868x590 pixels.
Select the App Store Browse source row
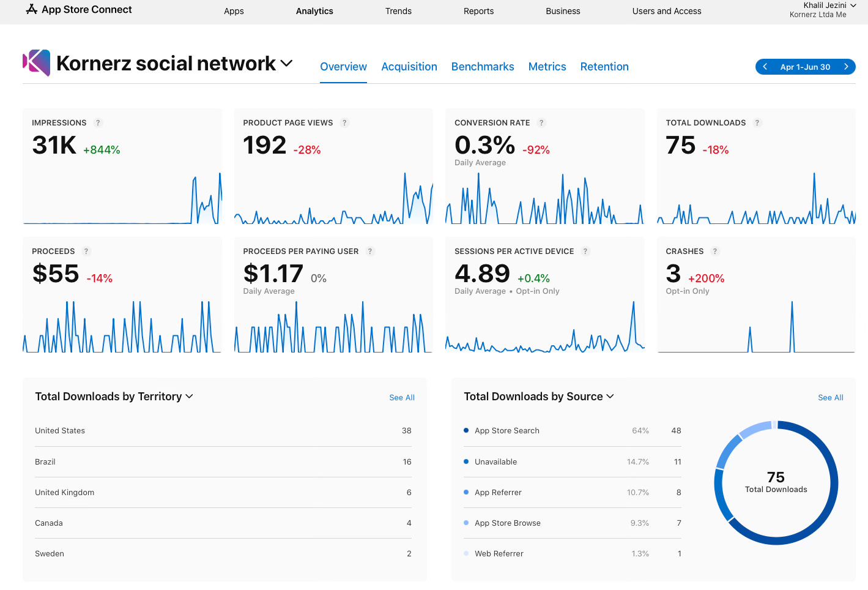tap(573, 523)
